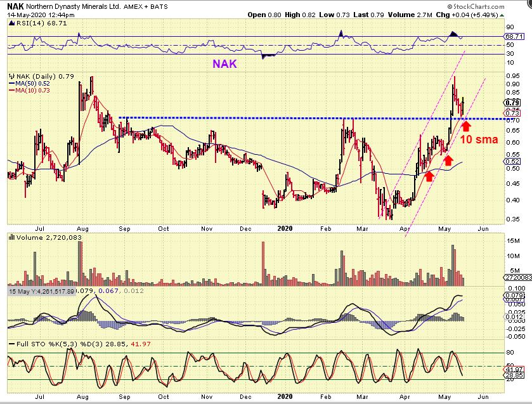Screen dimensions: 532x404
Task: Click the volume bars icon beside Volume legend
Action: coord(11,237)
